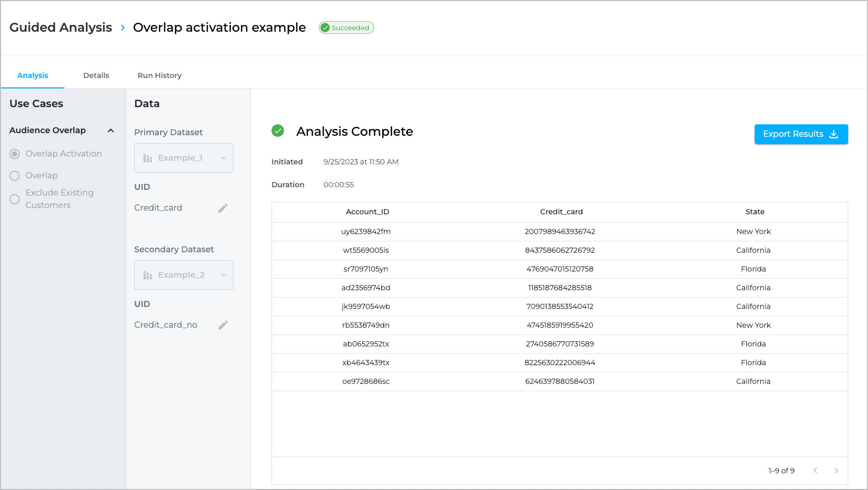Choose Exclude Existing Customers radio option
868x490 pixels.
(x=15, y=199)
